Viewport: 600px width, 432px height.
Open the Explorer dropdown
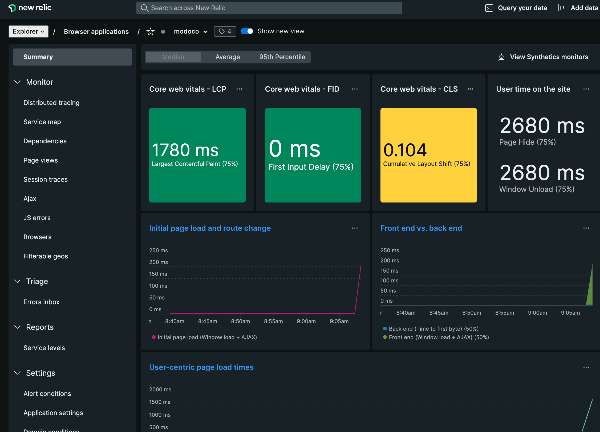click(28, 31)
